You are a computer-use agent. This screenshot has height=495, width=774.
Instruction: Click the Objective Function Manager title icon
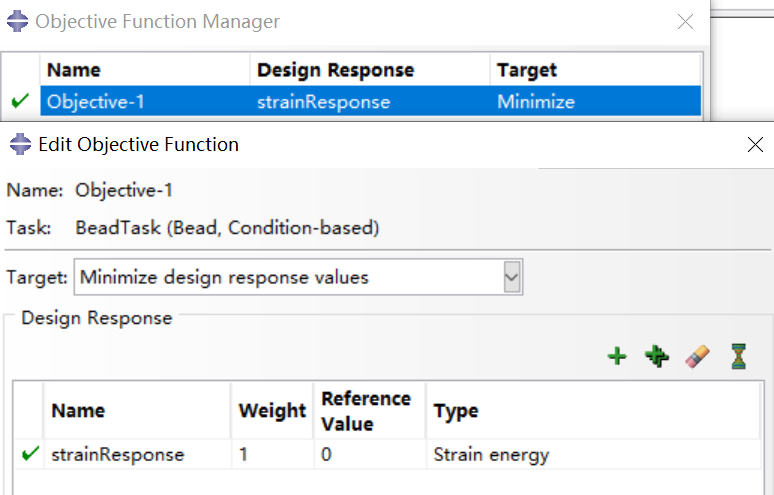click(18, 21)
